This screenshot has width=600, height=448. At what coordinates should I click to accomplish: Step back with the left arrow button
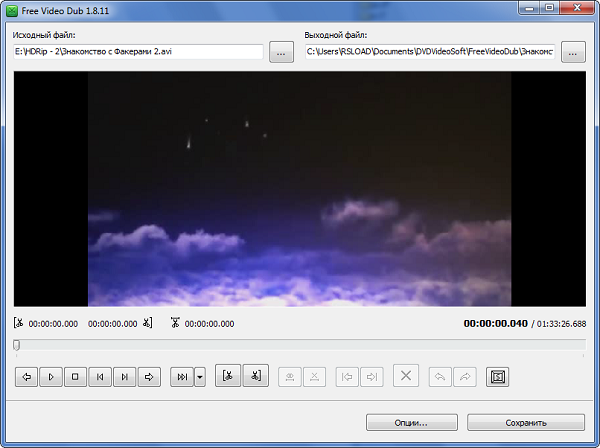click(26, 377)
